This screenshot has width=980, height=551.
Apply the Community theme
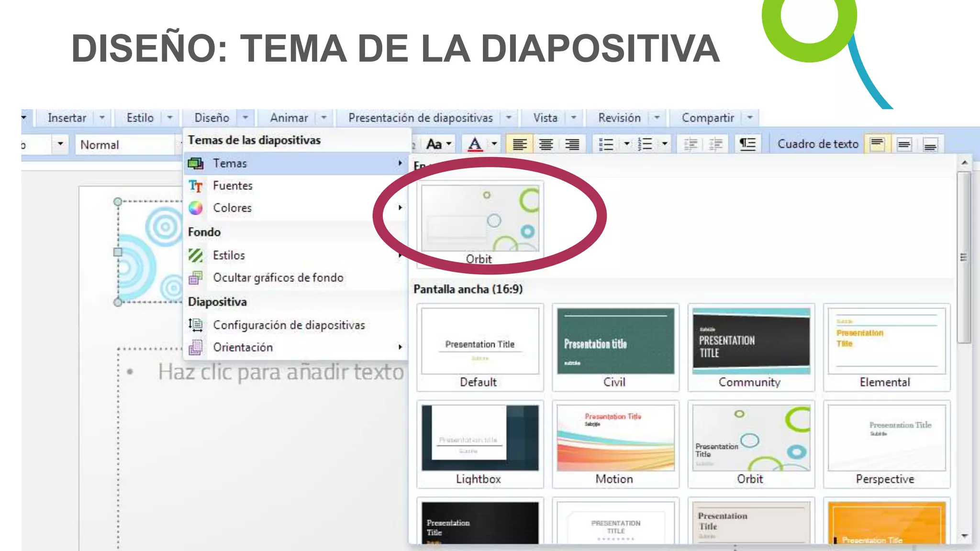(751, 348)
